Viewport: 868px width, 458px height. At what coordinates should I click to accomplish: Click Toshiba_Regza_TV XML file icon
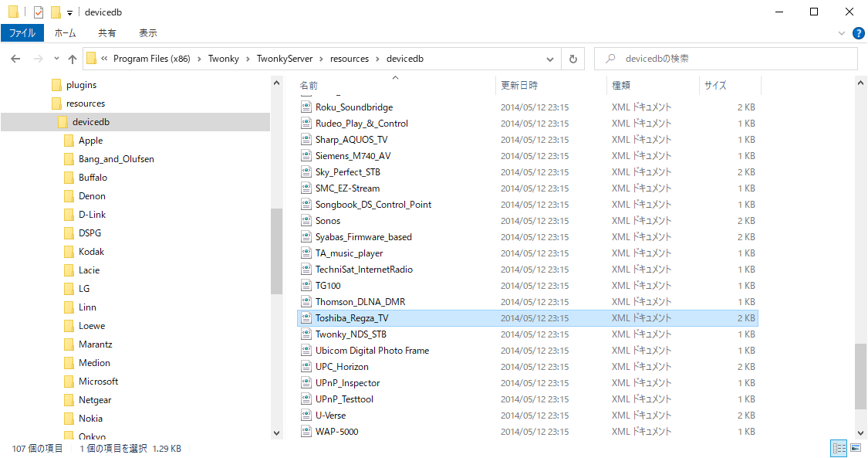(x=306, y=318)
